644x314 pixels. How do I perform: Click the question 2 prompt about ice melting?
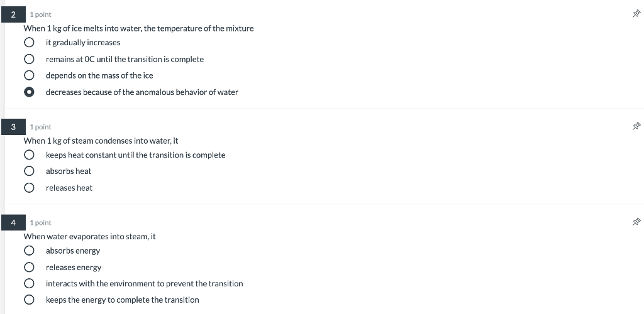(x=138, y=28)
